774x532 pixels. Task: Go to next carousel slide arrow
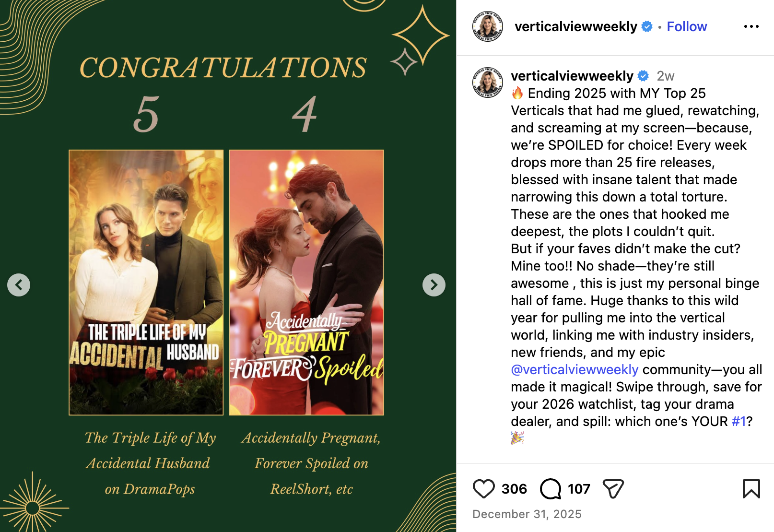[434, 285]
